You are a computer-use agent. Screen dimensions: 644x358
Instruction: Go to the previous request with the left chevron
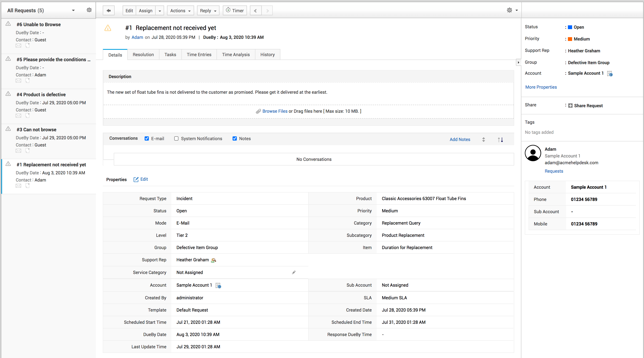pos(255,11)
